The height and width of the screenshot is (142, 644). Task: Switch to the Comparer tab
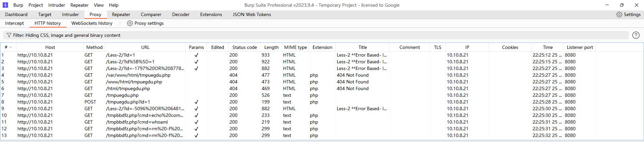[x=151, y=14]
